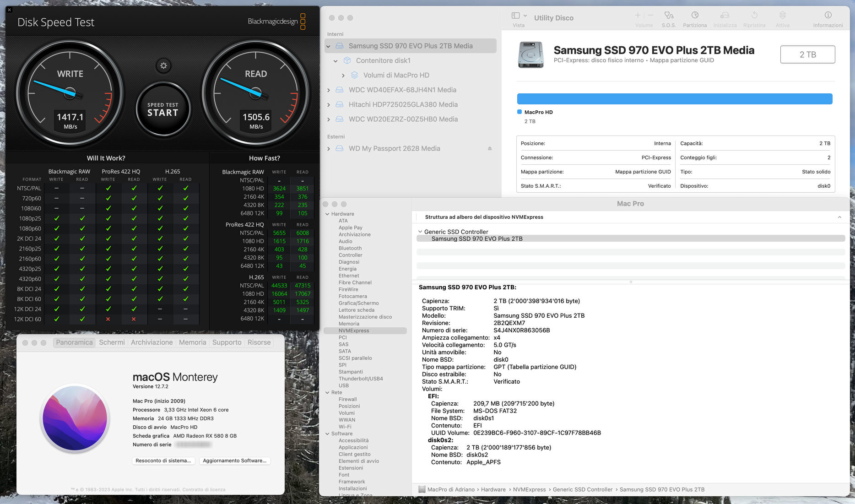The image size is (855, 504).
Task: Click the Partiziona toolbar icon
Action: coord(694,16)
